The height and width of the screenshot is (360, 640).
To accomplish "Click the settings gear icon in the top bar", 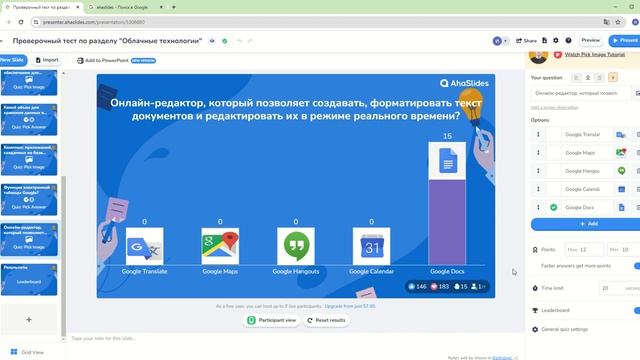I will point(556,40).
